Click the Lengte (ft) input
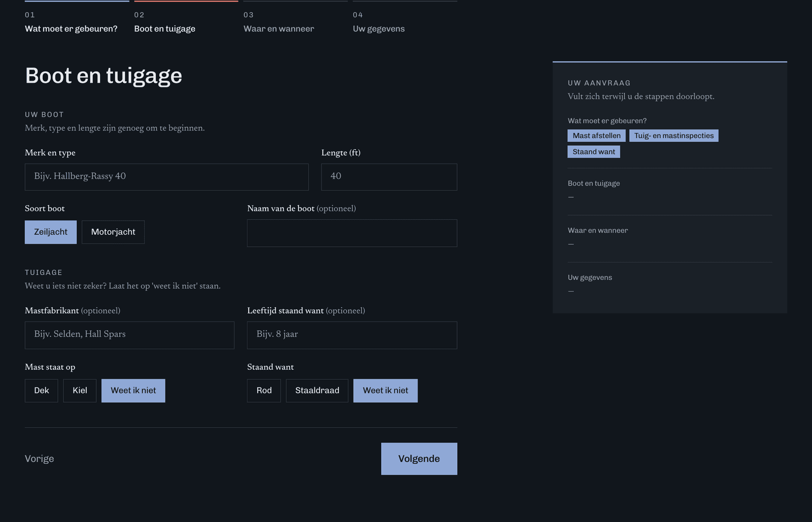Image resolution: width=812 pixels, height=522 pixels. [x=389, y=177]
